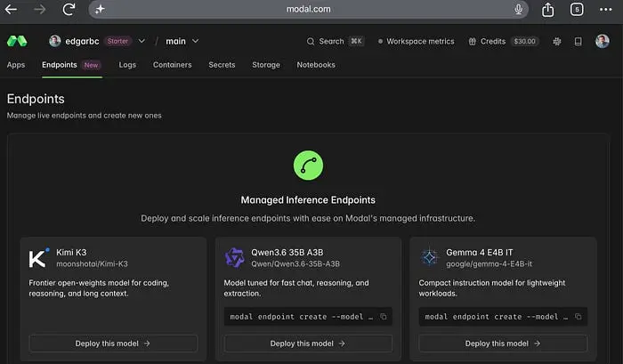Click the Qwen modal endpoint create command text
623x364 pixels.
pyautogui.click(x=301, y=317)
